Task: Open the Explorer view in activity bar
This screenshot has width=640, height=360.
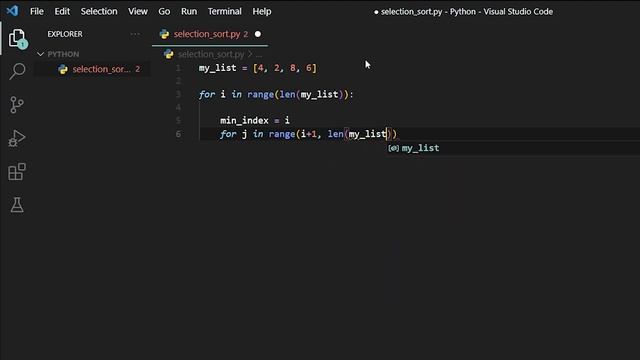Action: [x=17, y=38]
